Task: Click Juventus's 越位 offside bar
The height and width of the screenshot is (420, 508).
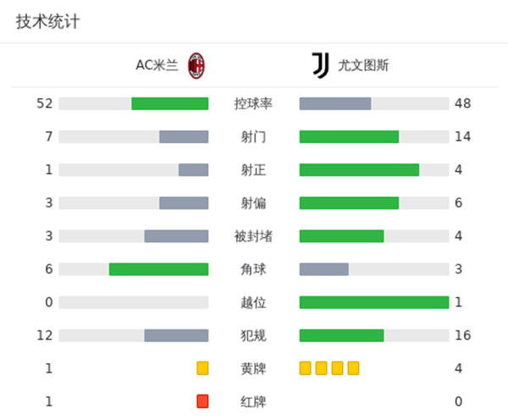Action: click(373, 302)
